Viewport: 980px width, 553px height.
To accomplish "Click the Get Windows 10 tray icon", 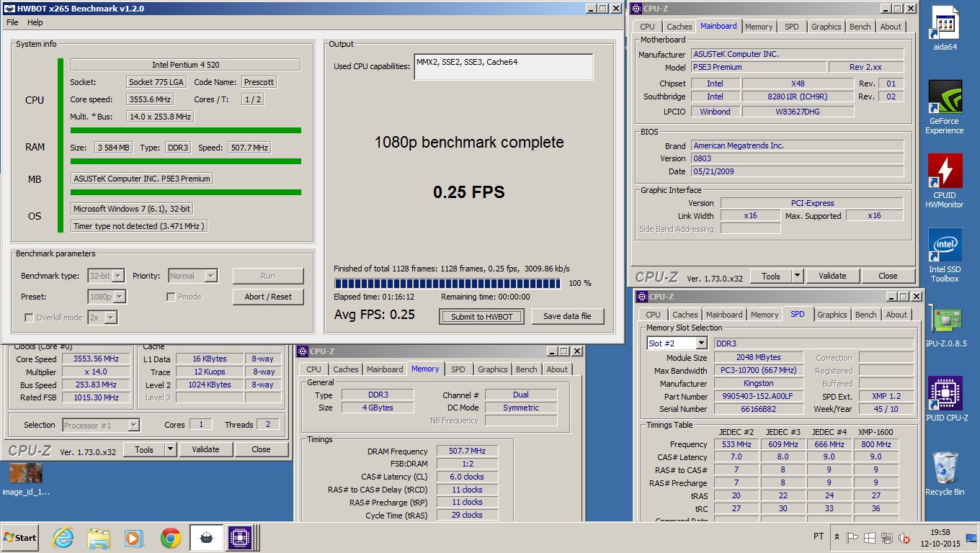I will tap(870, 537).
